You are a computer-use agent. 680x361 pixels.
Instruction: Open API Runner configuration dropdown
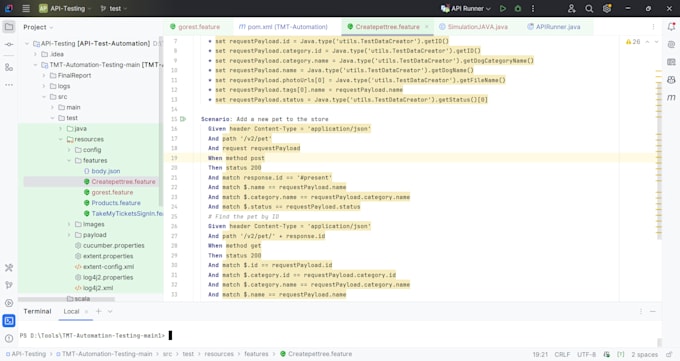pyautogui.click(x=466, y=8)
